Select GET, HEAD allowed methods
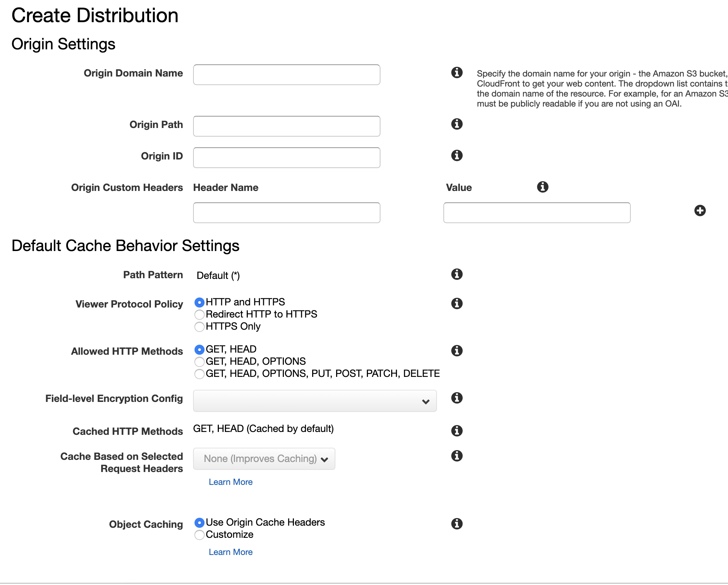728x585 pixels. [199, 350]
